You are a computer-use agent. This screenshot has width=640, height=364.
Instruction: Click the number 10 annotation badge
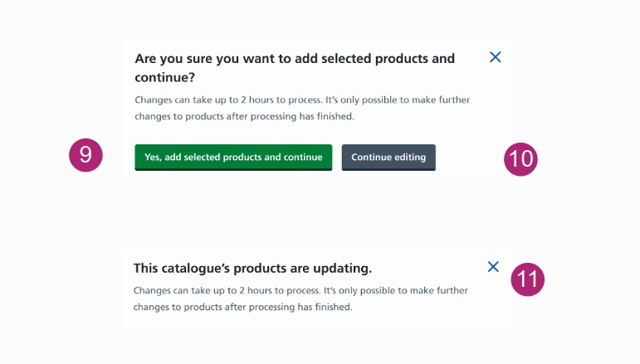coord(521,158)
